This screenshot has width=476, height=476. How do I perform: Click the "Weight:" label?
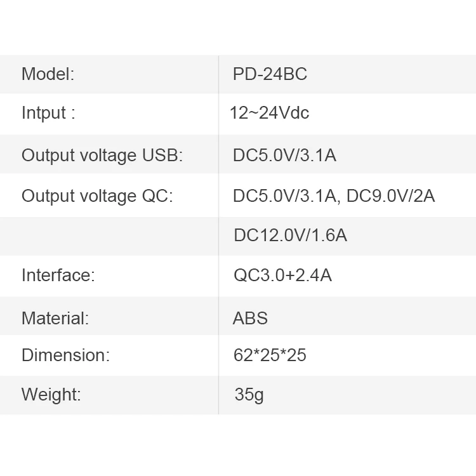click(x=51, y=394)
